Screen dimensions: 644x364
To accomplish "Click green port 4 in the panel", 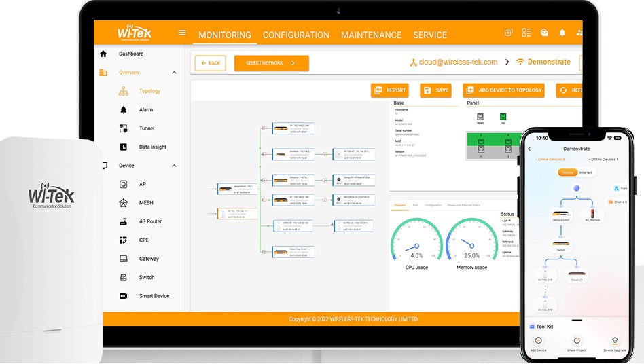I will point(508,141).
